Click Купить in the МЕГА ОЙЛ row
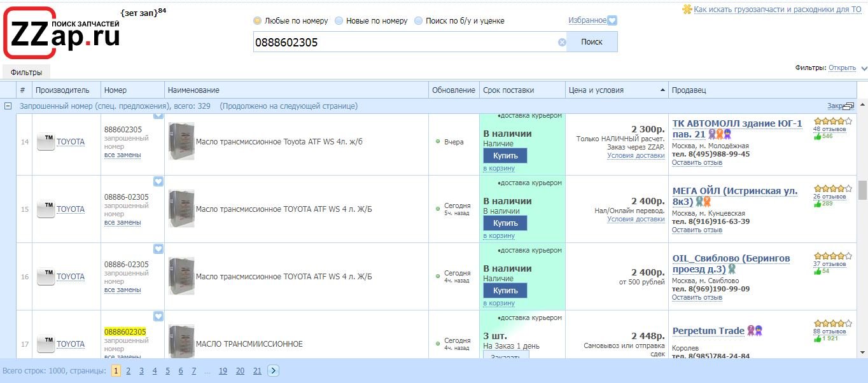The width and height of the screenshot is (868, 383). [505, 223]
